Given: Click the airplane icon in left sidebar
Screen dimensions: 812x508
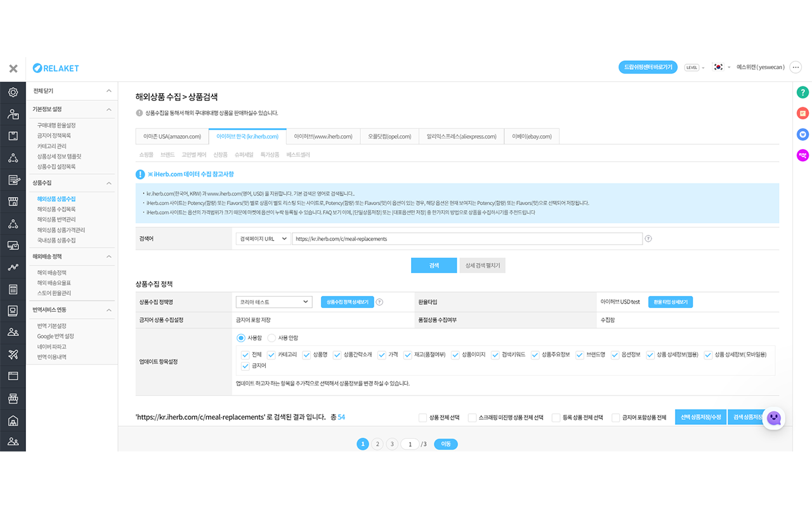Looking at the screenshot, I should click(13, 354).
